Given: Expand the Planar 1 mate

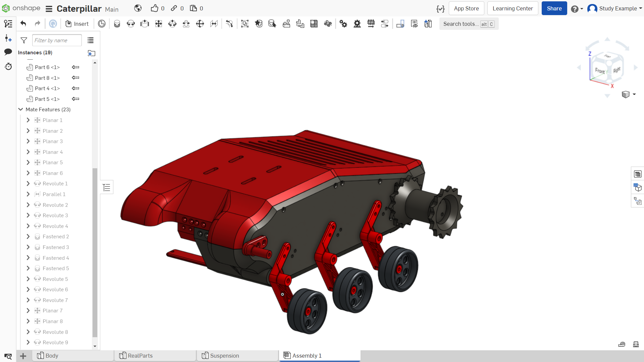Looking at the screenshot, I should [x=28, y=120].
